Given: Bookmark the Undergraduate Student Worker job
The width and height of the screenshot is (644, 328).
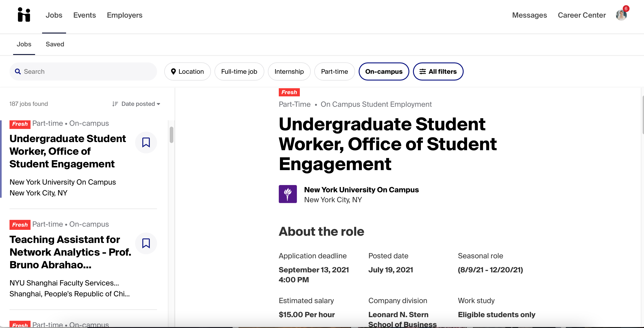Looking at the screenshot, I should tap(146, 142).
